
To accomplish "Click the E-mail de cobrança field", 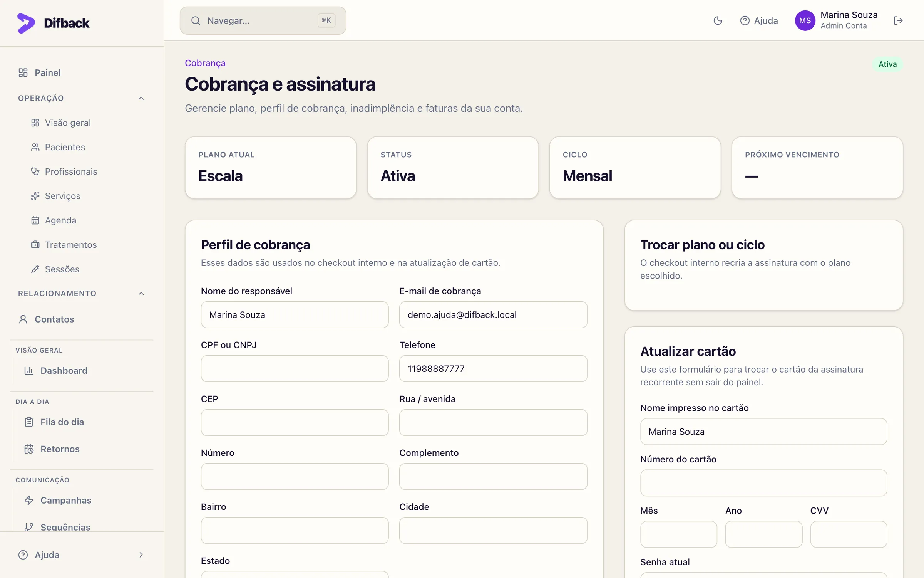I will (493, 315).
